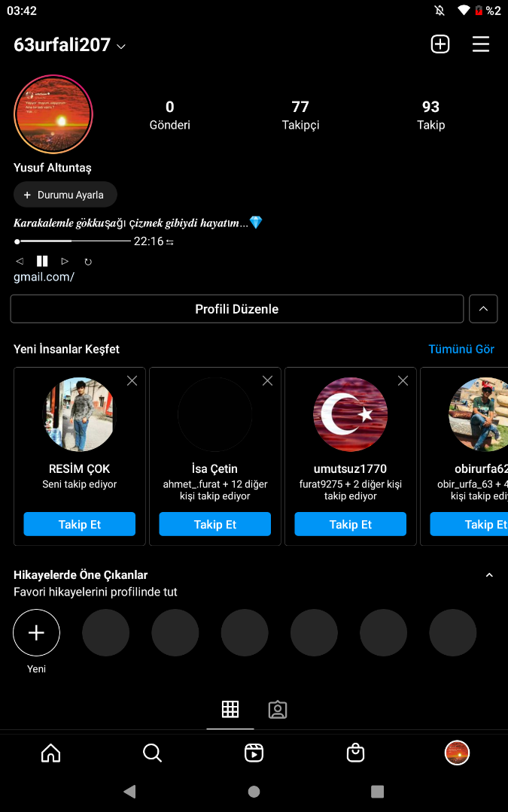Open account switcher next to 63urfali207

121,47
